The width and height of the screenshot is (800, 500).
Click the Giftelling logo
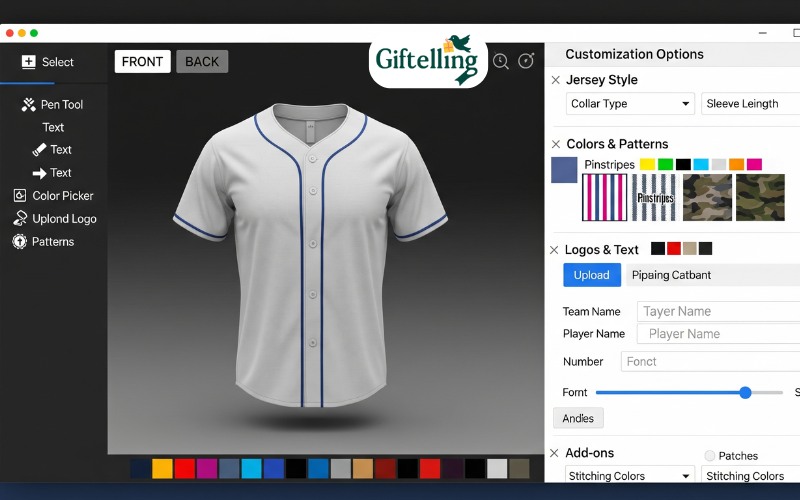click(428, 61)
